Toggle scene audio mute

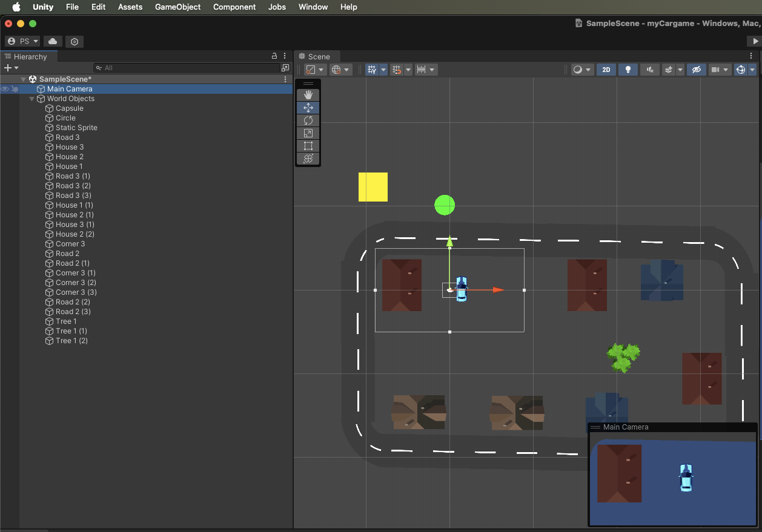649,70
